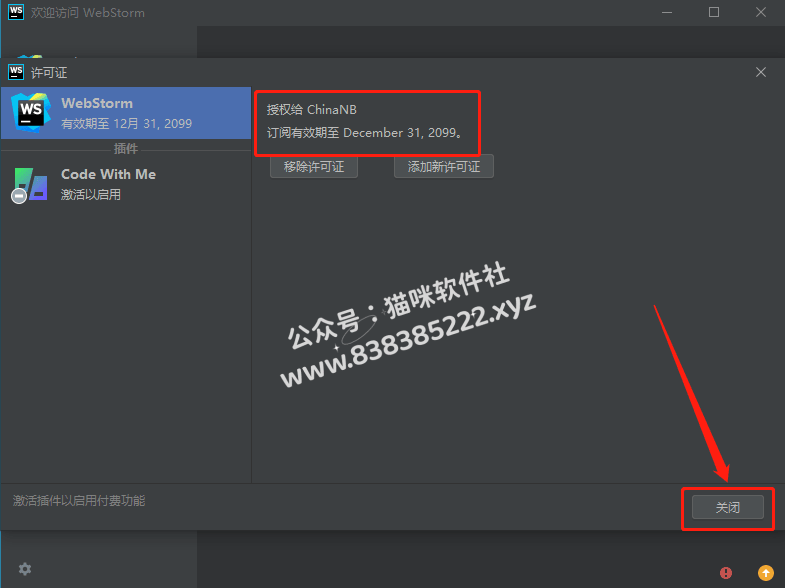
Task: Click the text 激活插件以启用付费功能
Action: click(x=79, y=500)
